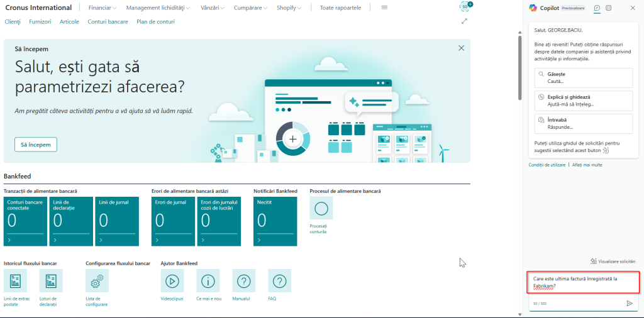This screenshot has height=318, width=644.
Task: Open the hamburger menu icon in navigation bar
Action: click(384, 8)
